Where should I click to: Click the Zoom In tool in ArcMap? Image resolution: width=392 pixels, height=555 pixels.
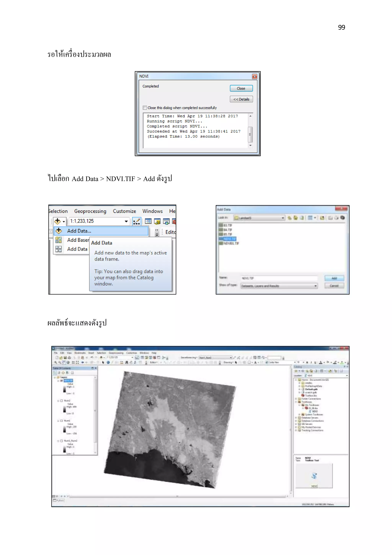pyautogui.click(x=56, y=362)
